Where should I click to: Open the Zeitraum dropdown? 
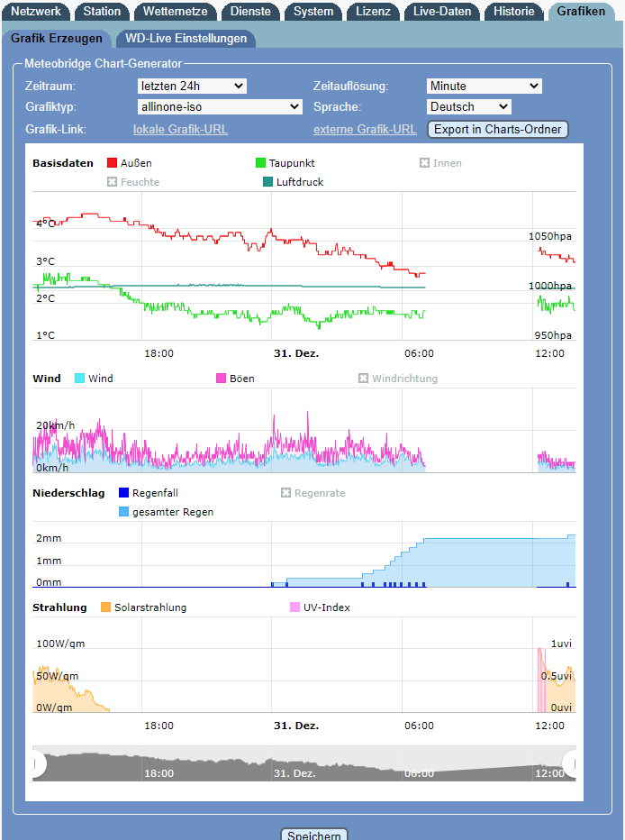(192, 86)
